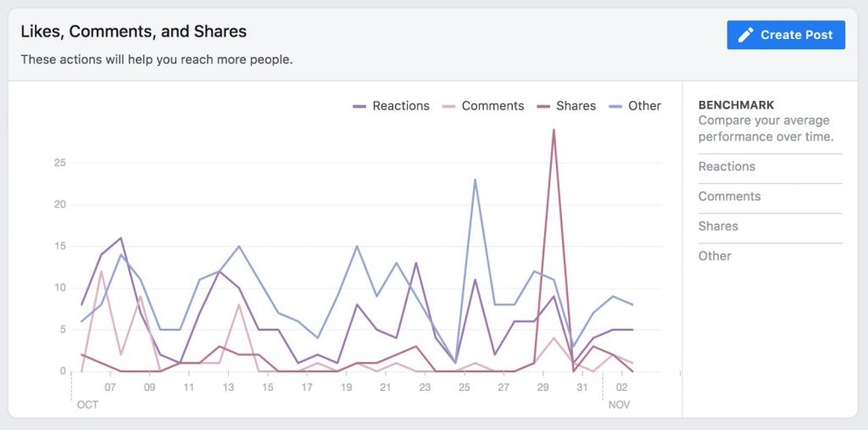Click the NOV month label on the axis
868x430 pixels.
tap(619, 405)
